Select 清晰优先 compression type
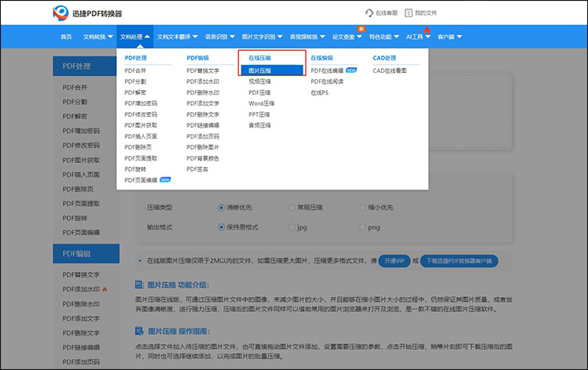588x370 pixels. (x=221, y=207)
